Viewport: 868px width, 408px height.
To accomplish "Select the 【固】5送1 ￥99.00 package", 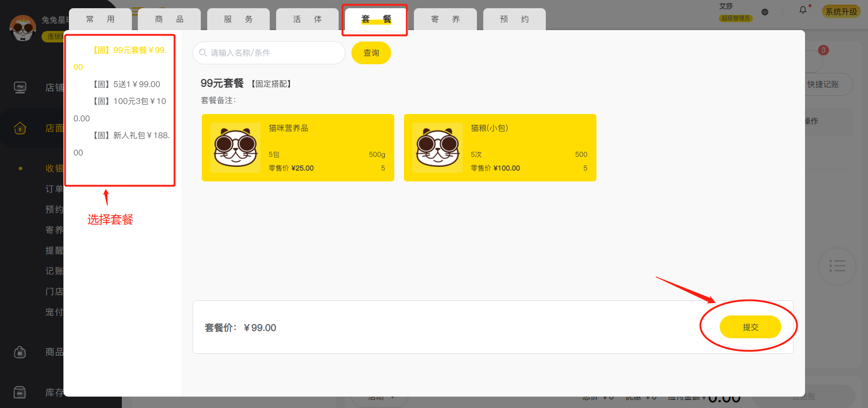I will 126,84.
